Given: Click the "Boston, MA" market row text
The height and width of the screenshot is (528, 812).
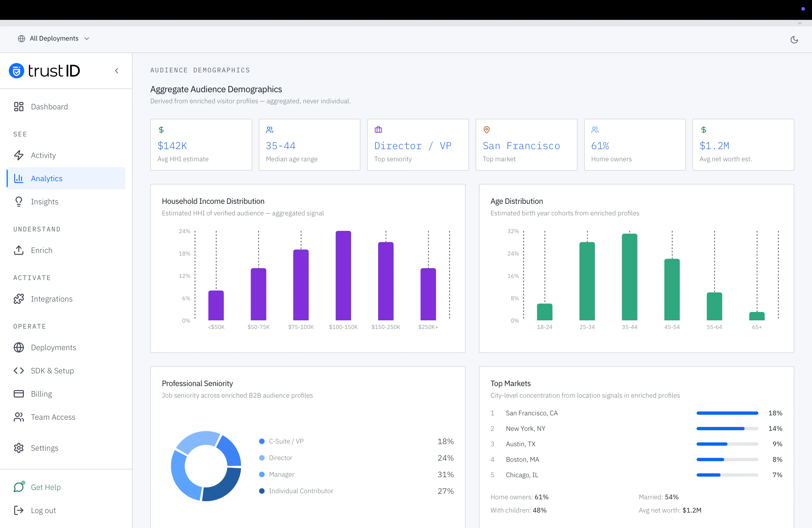Looking at the screenshot, I should (522, 460).
